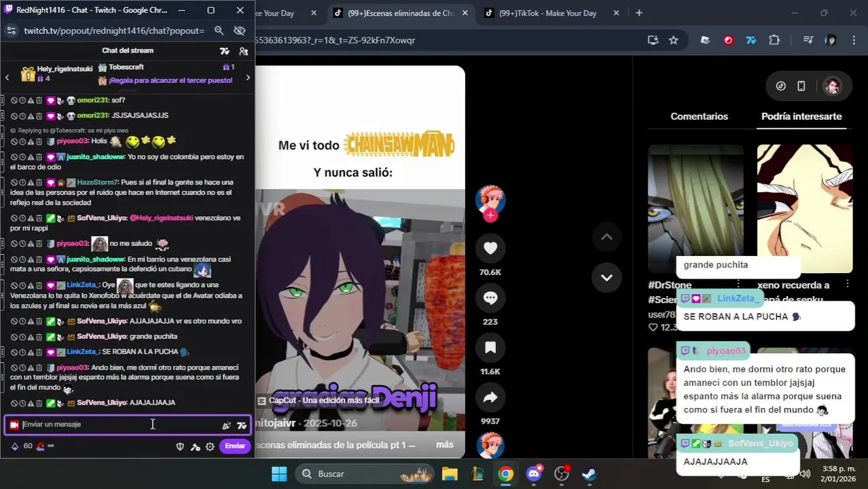Click ban icon beside omori231's 'sof?' message
The width and height of the screenshot is (868, 489).
click(14, 101)
